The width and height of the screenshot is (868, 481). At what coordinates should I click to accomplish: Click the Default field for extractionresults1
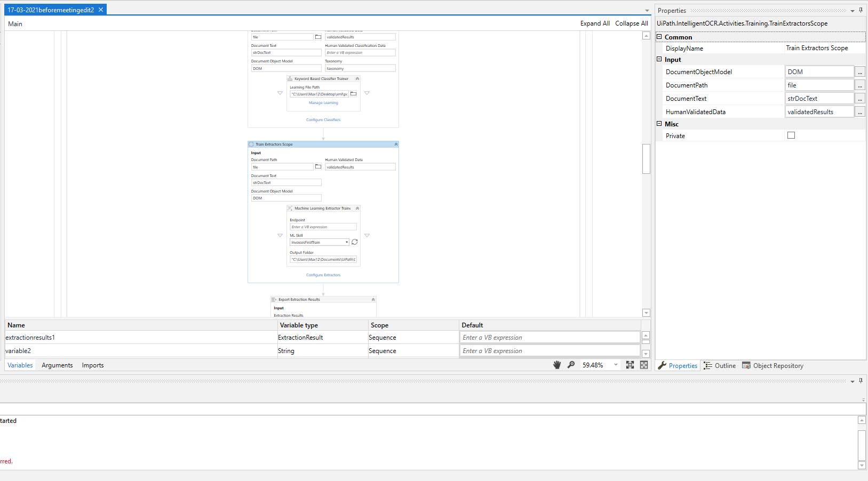tap(550, 338)
